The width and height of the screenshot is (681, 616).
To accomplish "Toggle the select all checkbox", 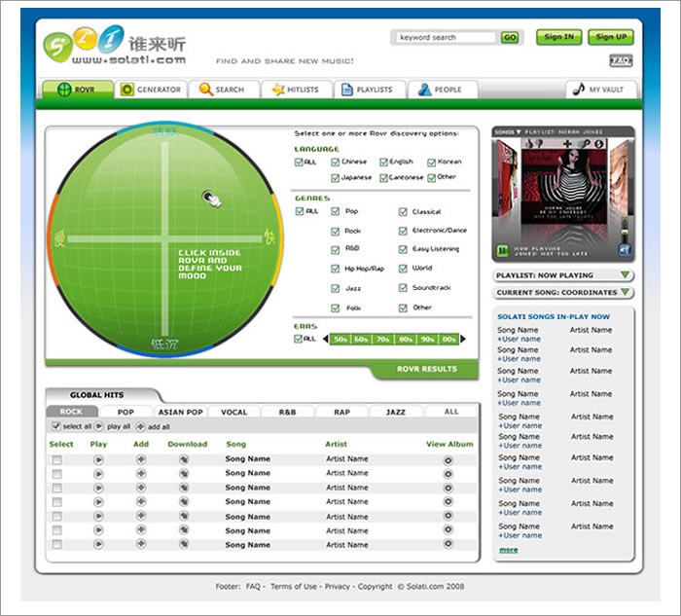I will pyautogui.click(x=56, y=427).
